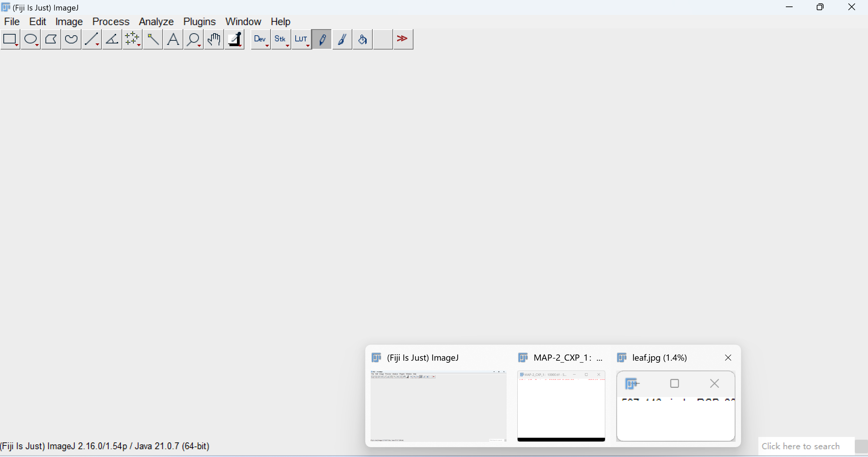Select the Scrolling hand tool
Viewport: 868px width, 457px height.
213,39
